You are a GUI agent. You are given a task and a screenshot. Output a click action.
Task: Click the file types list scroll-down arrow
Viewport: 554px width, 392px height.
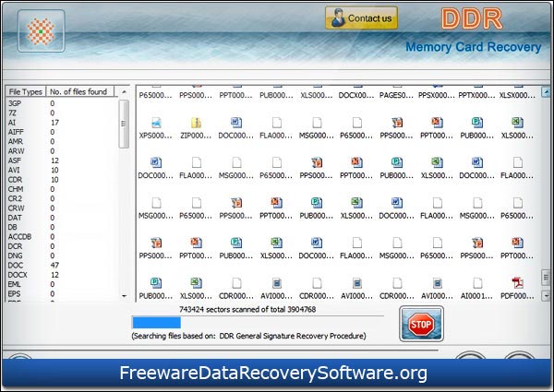coord(124,296)
